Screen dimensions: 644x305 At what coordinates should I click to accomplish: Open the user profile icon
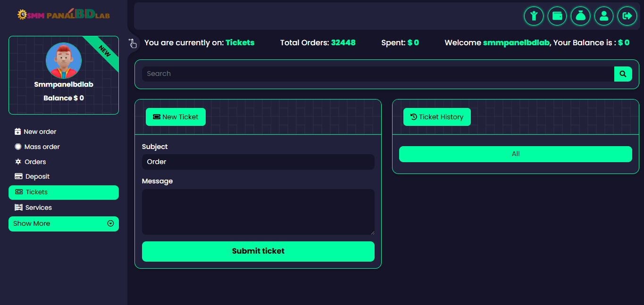tap(604, 16)
